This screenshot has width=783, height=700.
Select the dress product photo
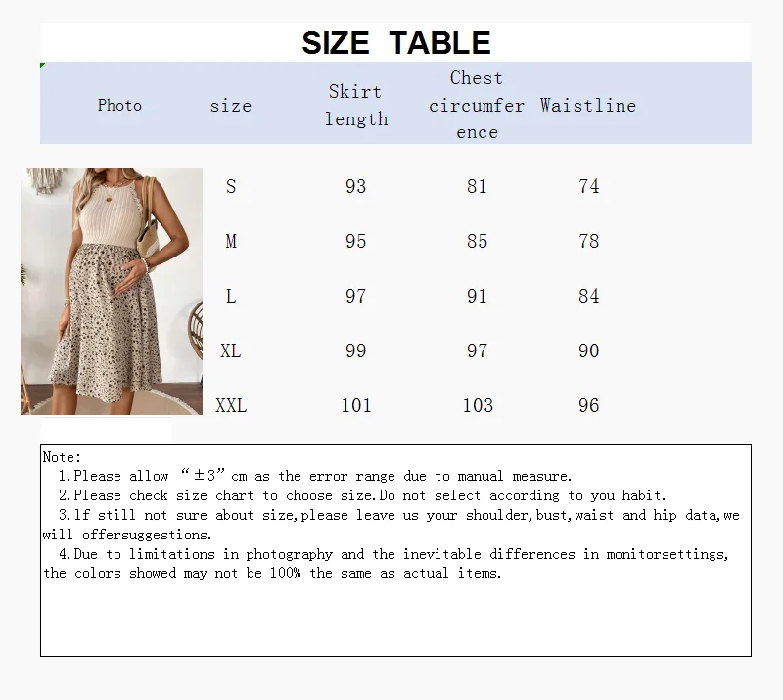pos(113,291)
